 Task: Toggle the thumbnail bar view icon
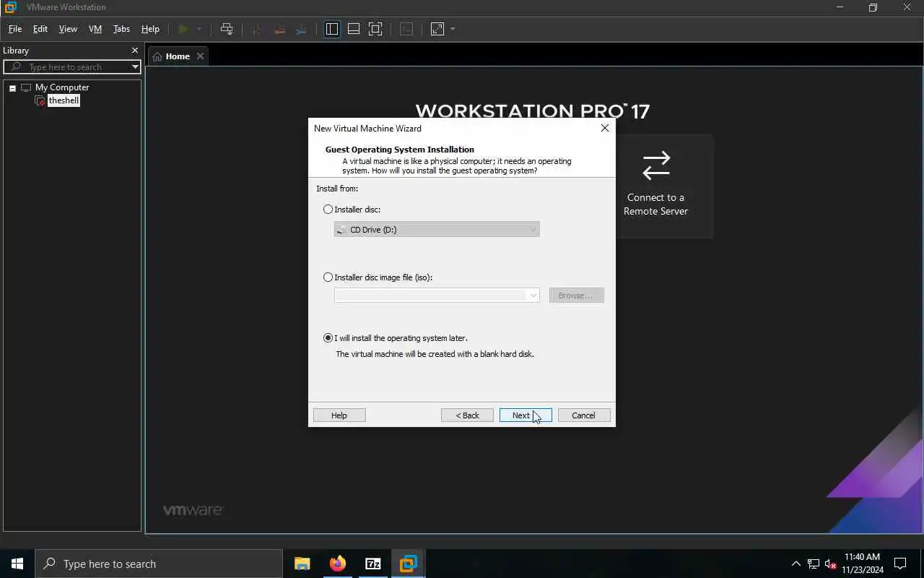[354, 29]
